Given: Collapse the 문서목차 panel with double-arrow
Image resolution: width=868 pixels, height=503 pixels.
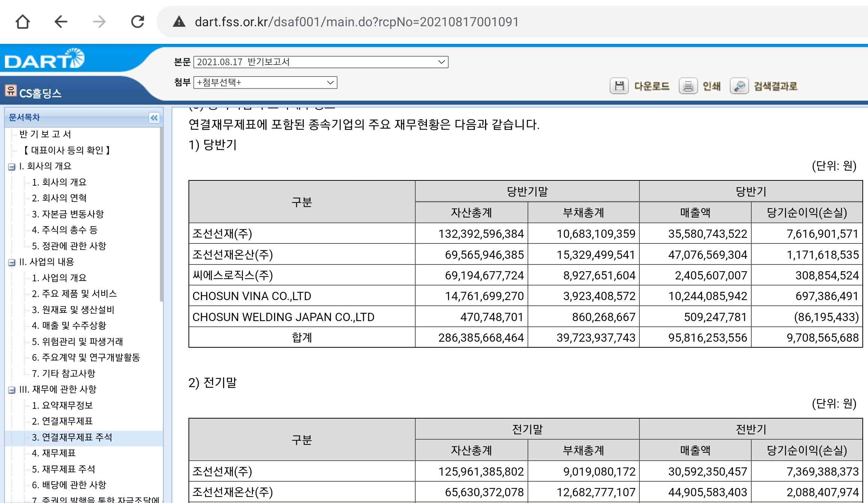Looking at the screenshot, I should pos(154,118).
